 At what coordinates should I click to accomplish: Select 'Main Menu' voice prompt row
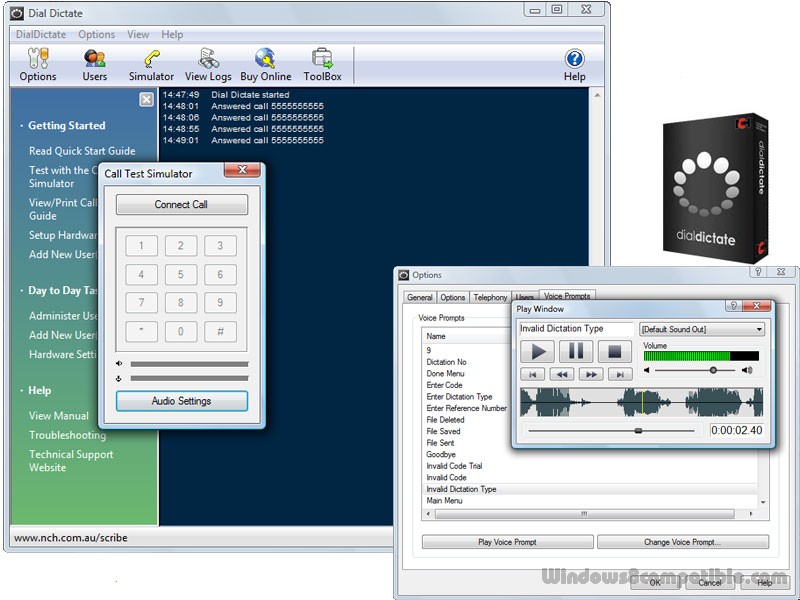click(x=591, y=501)
